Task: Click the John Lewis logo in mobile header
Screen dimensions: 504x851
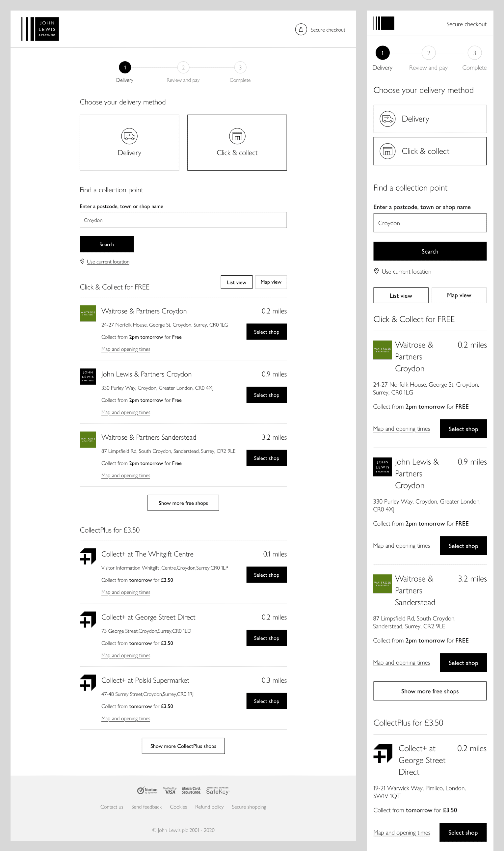Action: [384, 23]
